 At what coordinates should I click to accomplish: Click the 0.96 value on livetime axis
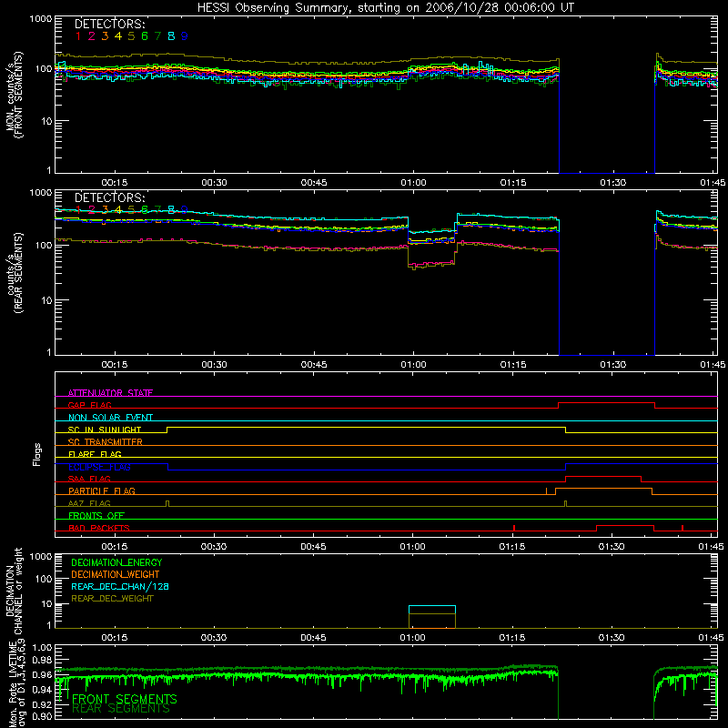pyautogui.click(x=42, y=674)
